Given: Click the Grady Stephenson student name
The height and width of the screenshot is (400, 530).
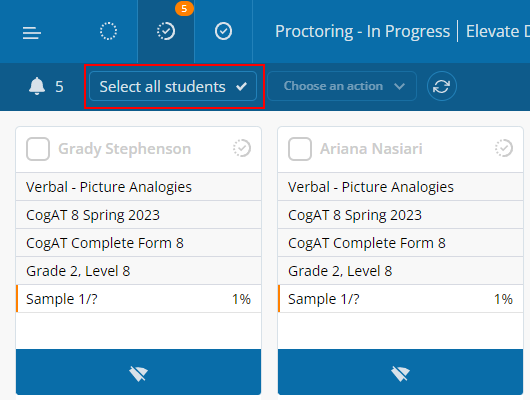Looking at the screenshot, I should (125, 149).
